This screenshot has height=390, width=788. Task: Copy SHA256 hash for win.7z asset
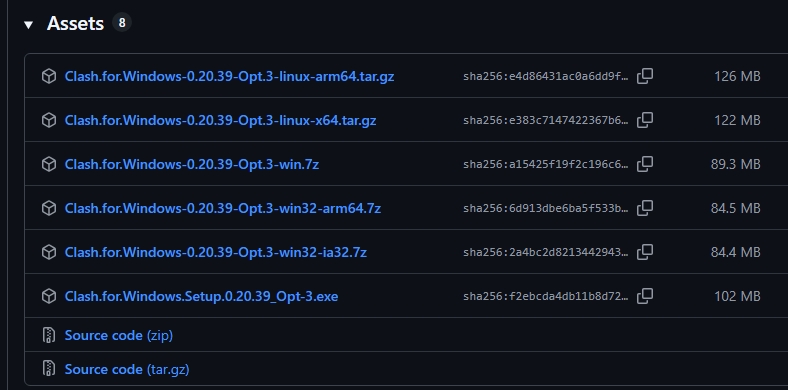coord(645,164)
